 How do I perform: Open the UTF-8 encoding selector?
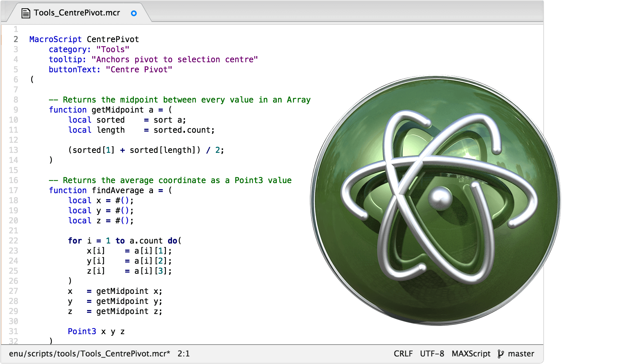pos(432,354)
